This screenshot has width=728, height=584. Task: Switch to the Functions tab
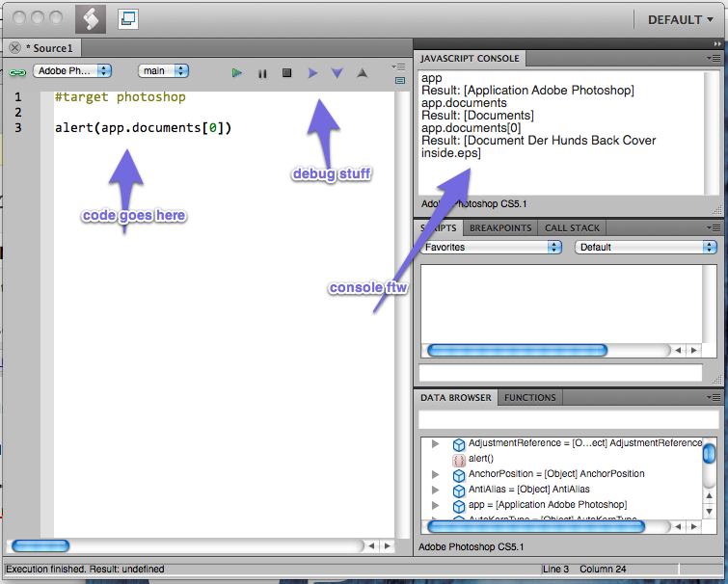(x=530, y=398)
